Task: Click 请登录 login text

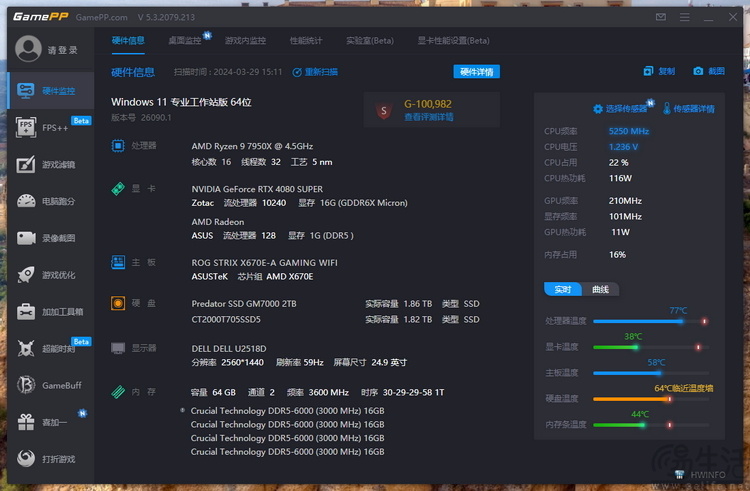Action: 63,50
